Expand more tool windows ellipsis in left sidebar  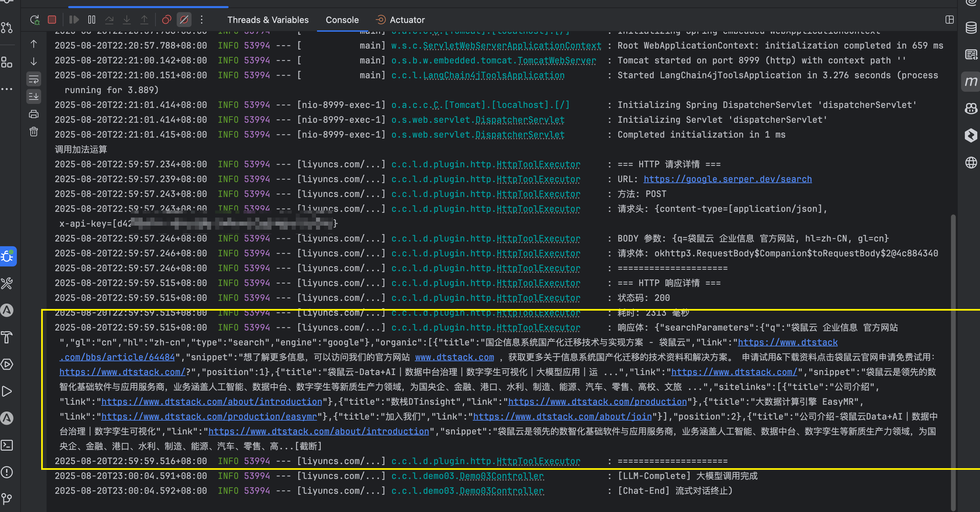7,89
